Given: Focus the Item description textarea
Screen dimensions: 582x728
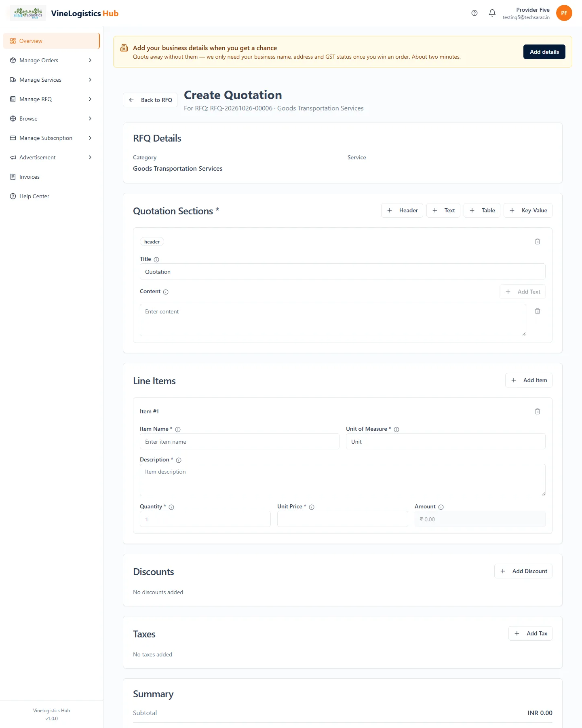Looking at the screenshot, I should tap(343, 480).
